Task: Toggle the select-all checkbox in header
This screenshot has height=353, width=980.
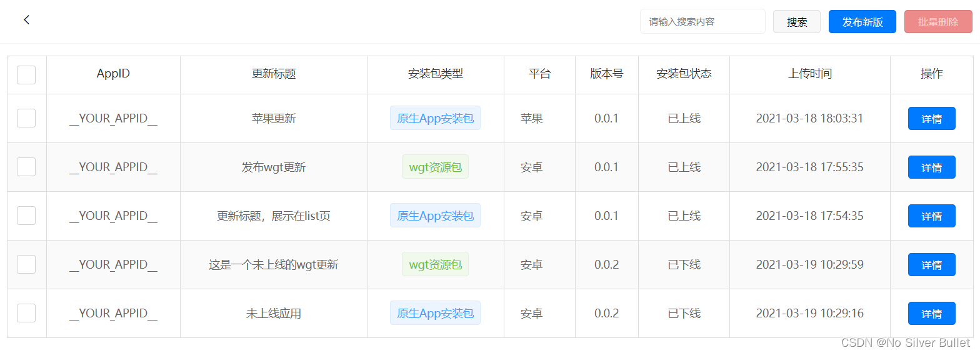Action: pos(26,75)
